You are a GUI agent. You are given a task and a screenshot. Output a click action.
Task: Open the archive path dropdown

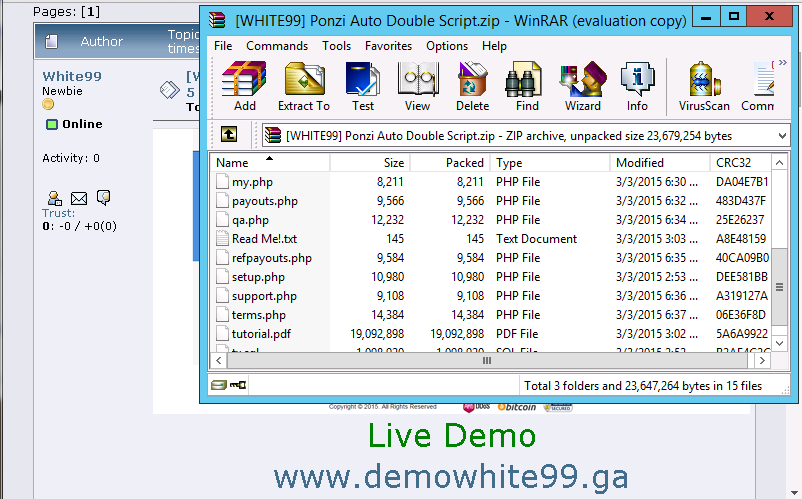tap(782, 136)
